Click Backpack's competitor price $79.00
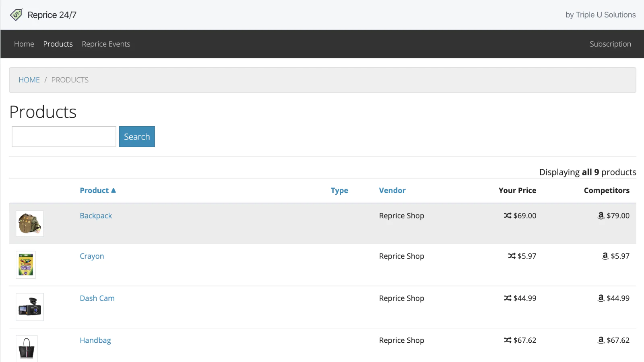Viewport: 644px width, 362px height. (x=618, y=216)
